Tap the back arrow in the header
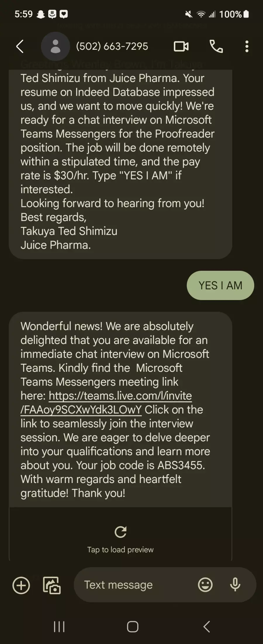The width and height of the screenshot is (263, 644). [20, 46]
